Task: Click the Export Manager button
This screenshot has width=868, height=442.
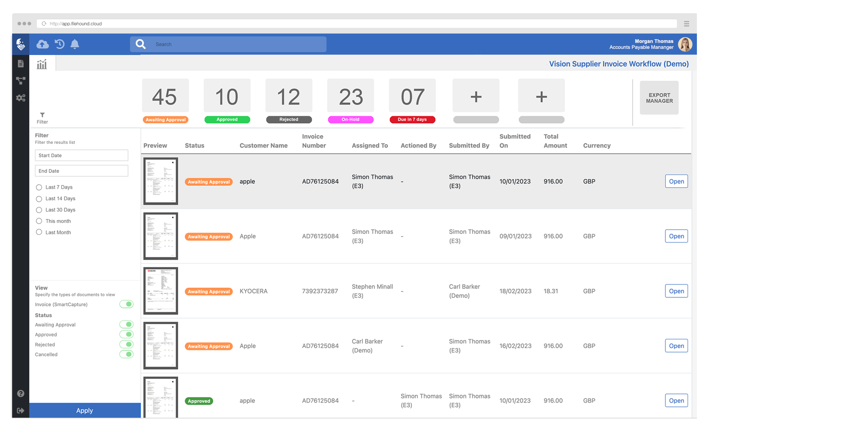Action: click(659, 97)
